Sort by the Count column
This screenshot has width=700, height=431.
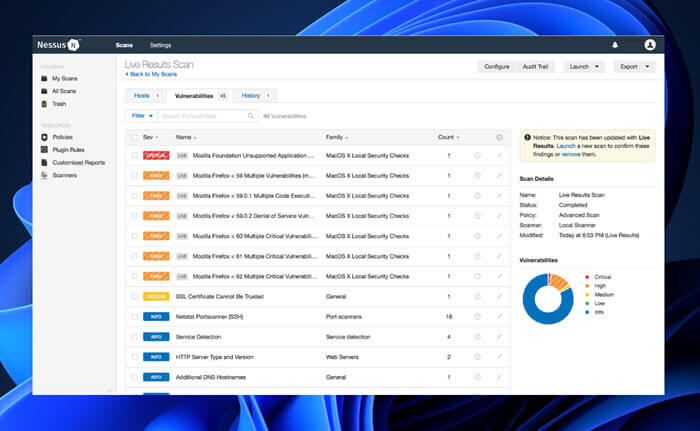click(448, 138)
